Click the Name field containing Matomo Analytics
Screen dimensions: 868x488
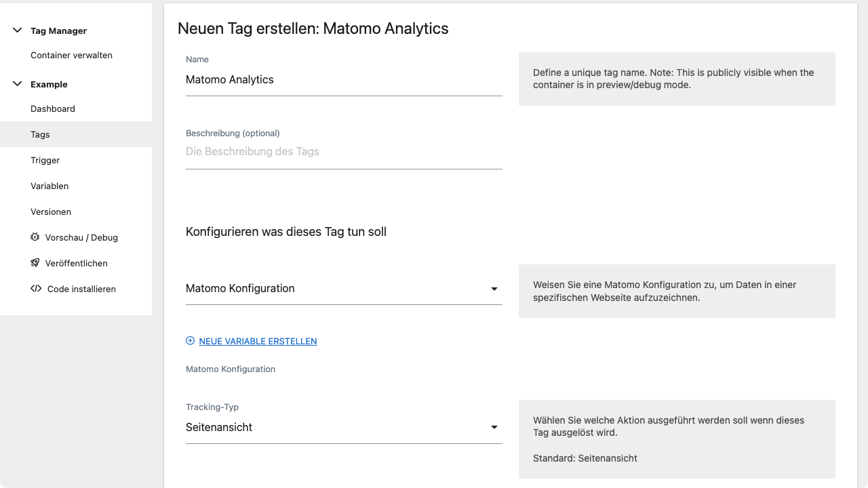344,80
